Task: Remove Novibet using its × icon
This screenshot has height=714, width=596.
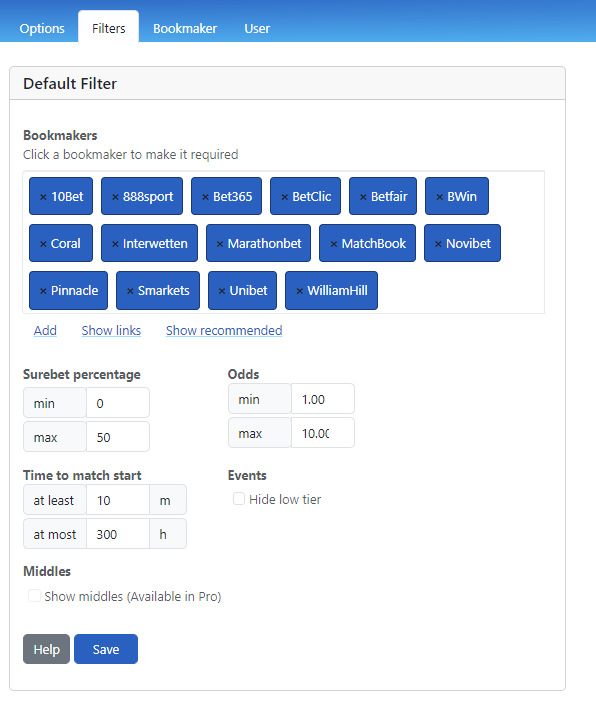Action: click(438, 244)
